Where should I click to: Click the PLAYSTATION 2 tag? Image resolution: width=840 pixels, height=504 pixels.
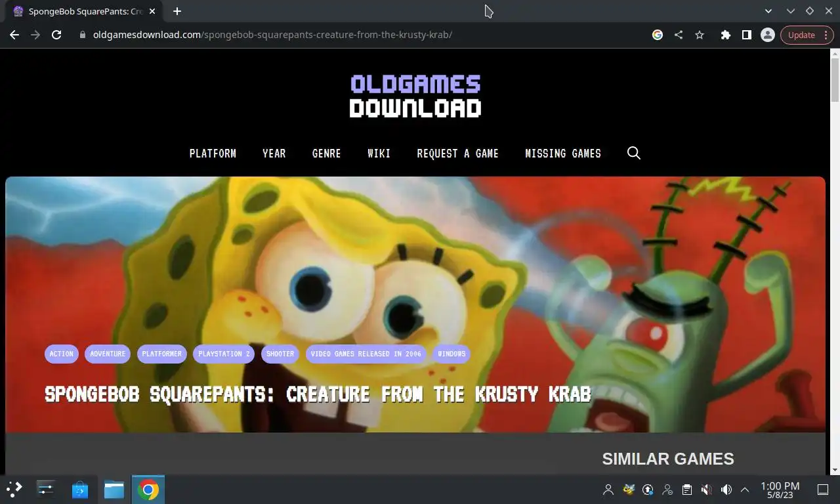pyautogui.click(x=224, y=354)
